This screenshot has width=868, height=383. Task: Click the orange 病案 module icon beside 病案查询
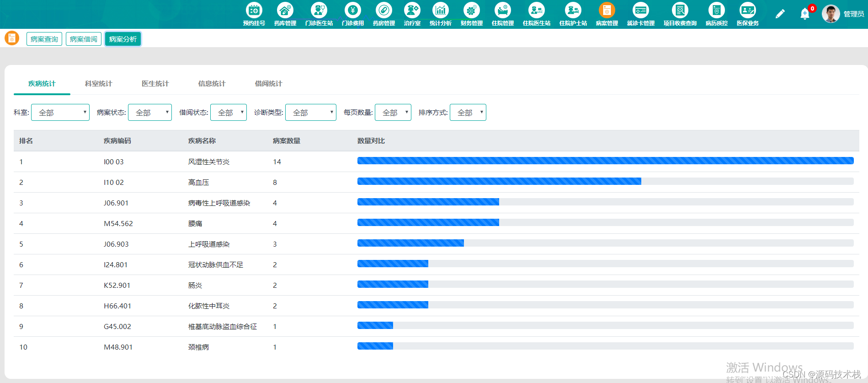[12, 38]
